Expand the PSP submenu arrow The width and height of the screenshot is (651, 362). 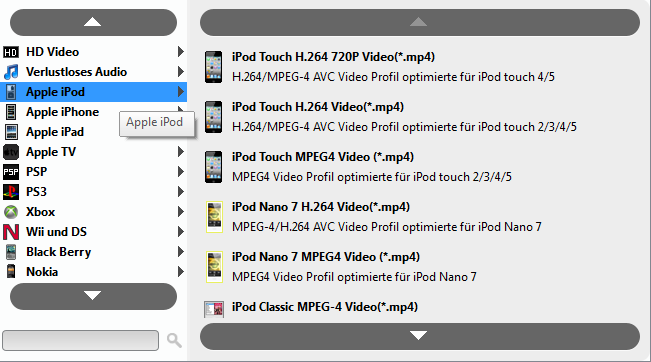tap(181, 171)
